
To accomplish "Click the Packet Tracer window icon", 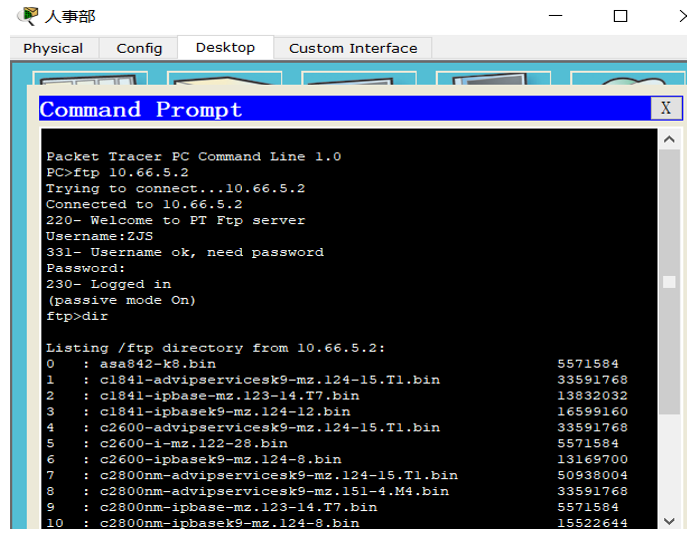I will [x=28, y=16].
